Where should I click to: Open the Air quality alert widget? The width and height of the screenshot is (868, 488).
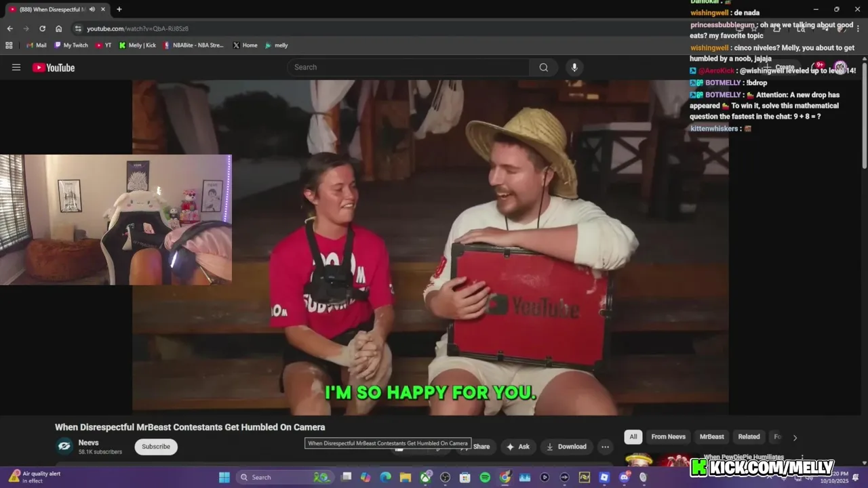(x=34, y=477)
